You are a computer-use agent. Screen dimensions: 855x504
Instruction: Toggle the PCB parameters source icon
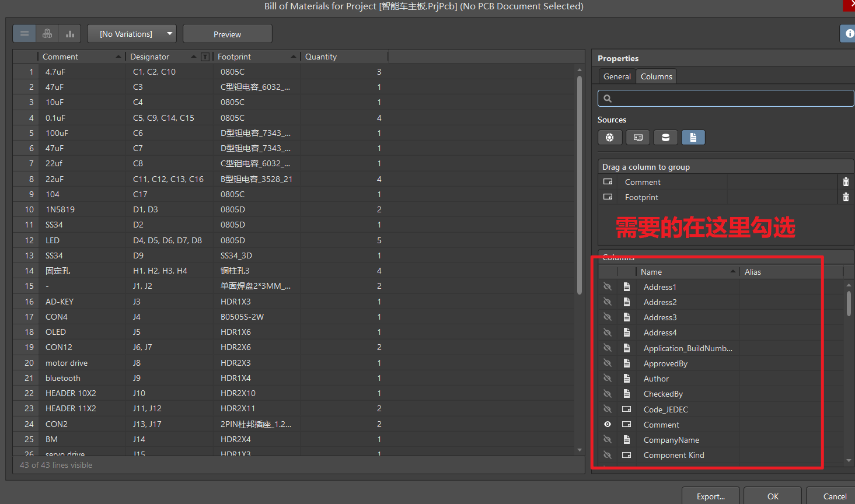pyautogui.click(x=638, y=137)
